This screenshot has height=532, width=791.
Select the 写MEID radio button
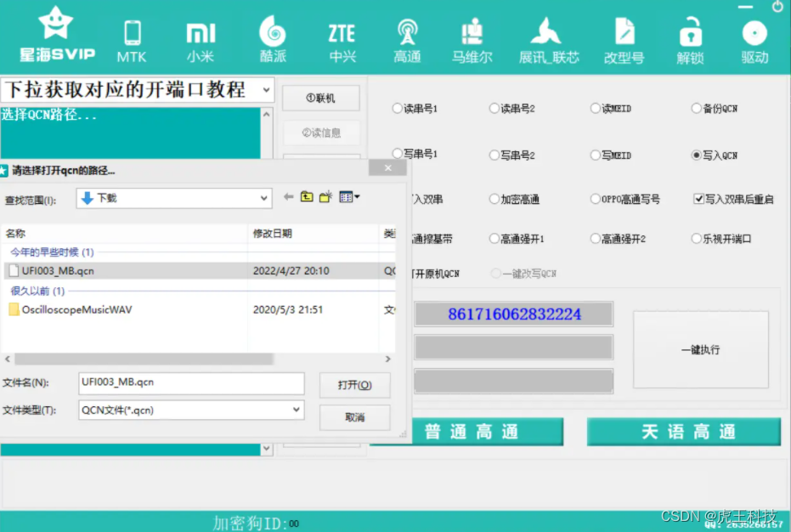(596, 155)
